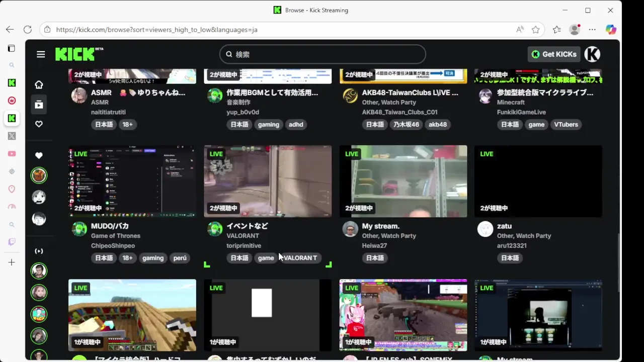Click the AKB48 Taiwan Clubs channel avatar

coord(350,96)
